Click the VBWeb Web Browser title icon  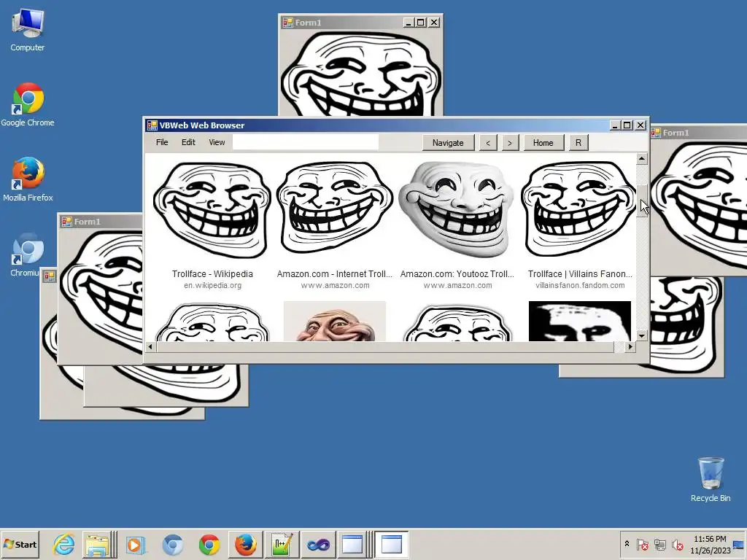tap(152, 125)
